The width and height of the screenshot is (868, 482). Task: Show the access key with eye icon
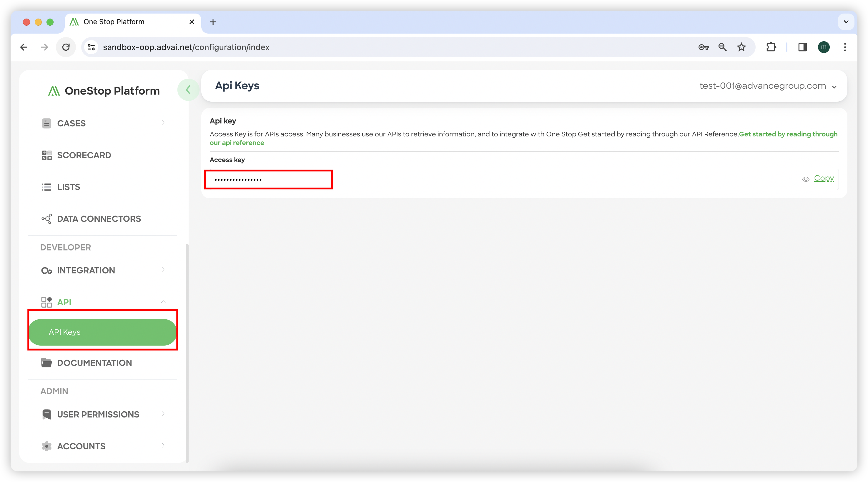805,179
